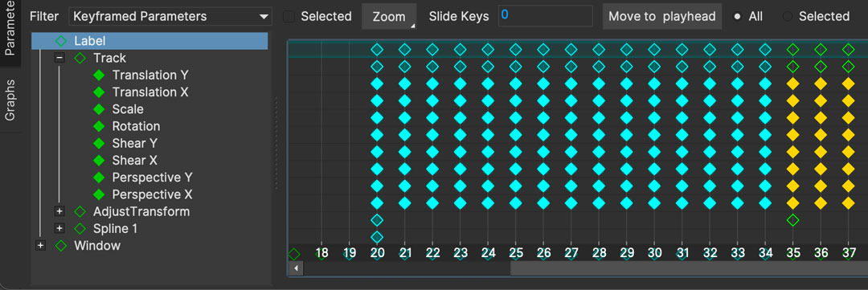
Task: Click the yellow Rotation keyframe at frame 36
Action: (x=821, y=135)
